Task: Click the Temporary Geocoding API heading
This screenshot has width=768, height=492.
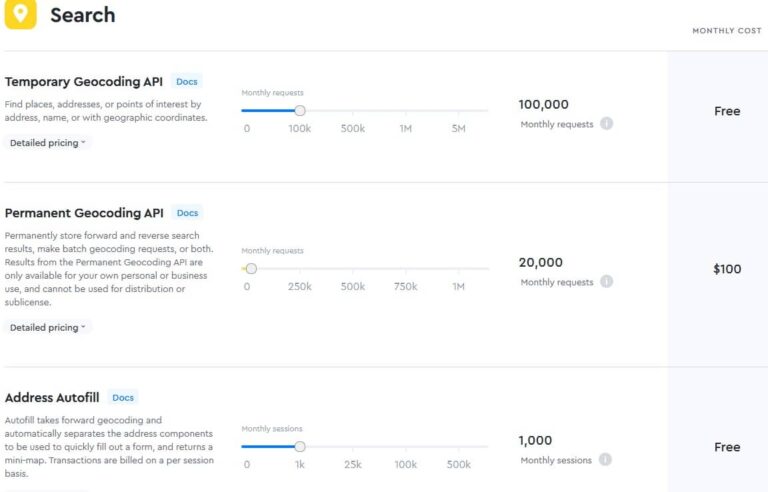Action: click(84, 82)
